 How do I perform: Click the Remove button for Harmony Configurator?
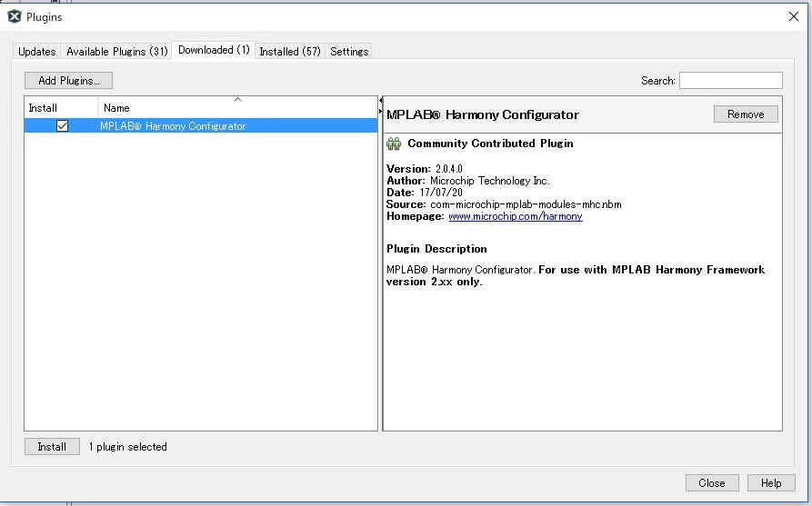(x=746, y=114)
